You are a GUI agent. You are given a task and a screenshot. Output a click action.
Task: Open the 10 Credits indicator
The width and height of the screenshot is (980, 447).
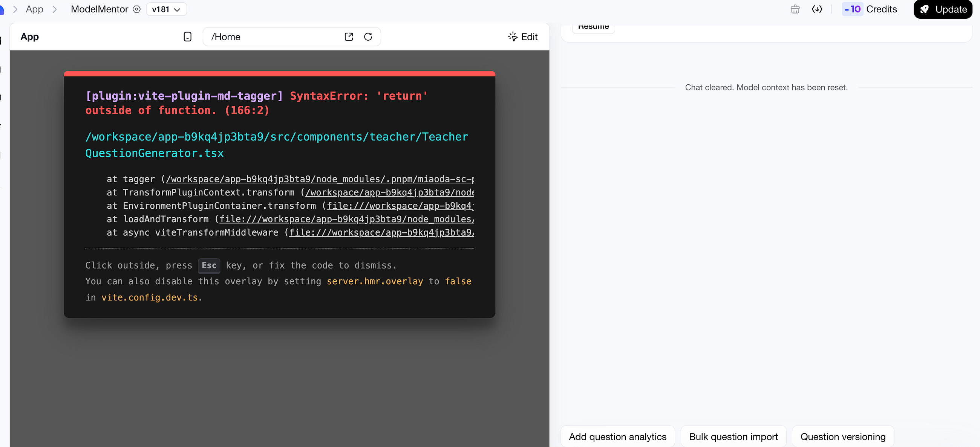870,9
